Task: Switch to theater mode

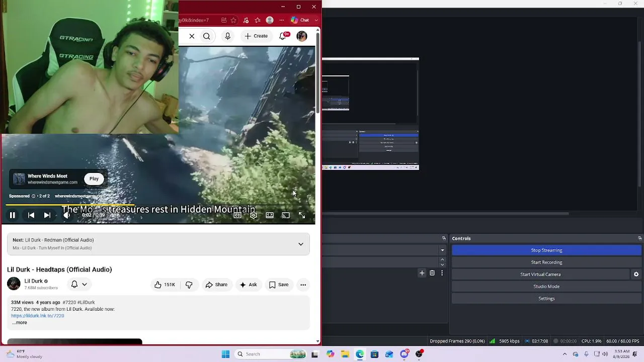Action: 270,215
